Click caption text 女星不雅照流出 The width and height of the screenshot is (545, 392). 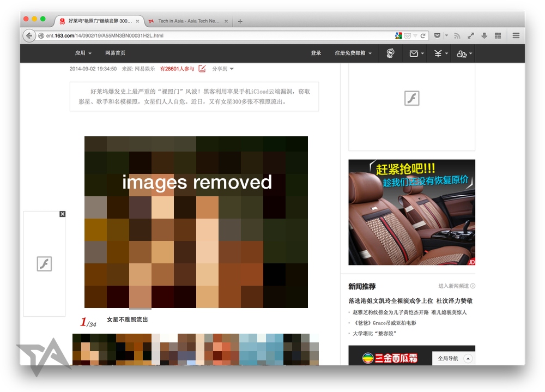click(x=127, y=319)
